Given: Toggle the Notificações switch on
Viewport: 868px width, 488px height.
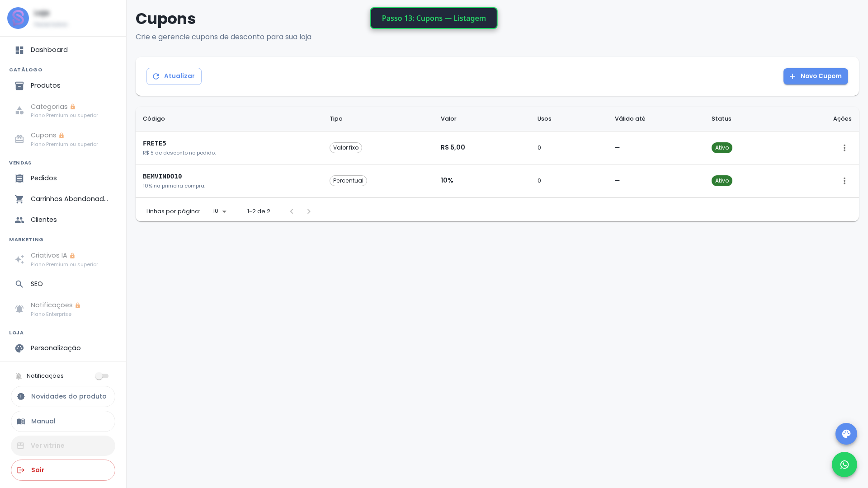Looking at the screenshot, I should click(102, 376).
